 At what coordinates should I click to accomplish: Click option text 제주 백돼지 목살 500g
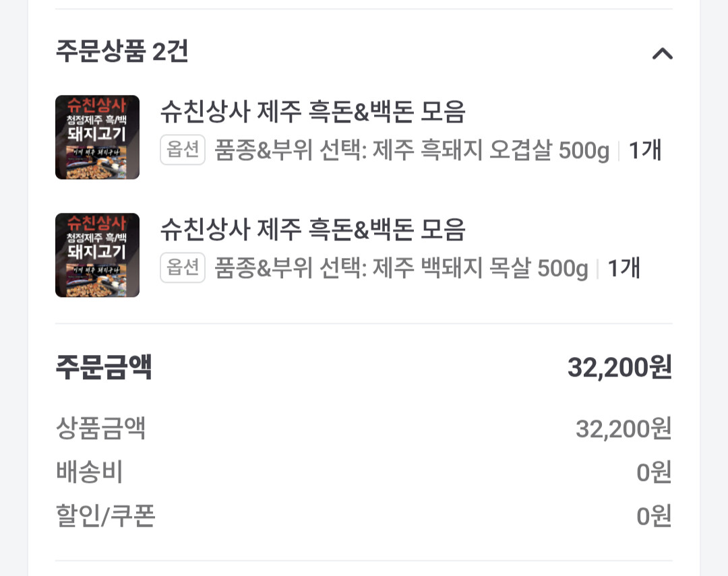(x=401, y=269)
